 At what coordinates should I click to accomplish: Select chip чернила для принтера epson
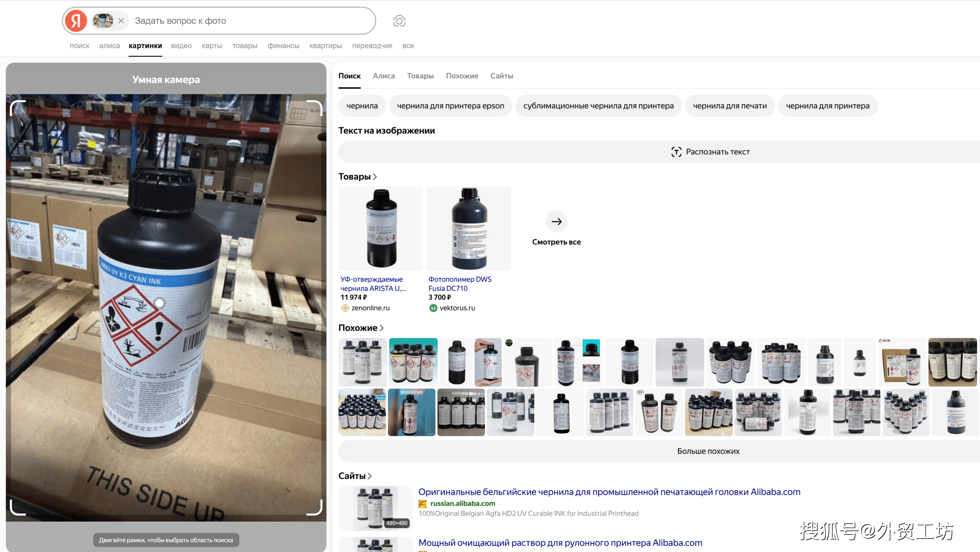[450, 106]
